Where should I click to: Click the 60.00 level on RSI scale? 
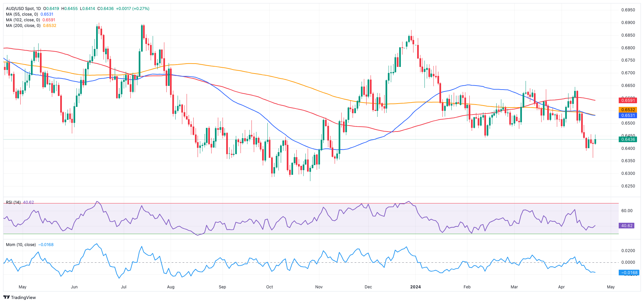tap(627, 211)
